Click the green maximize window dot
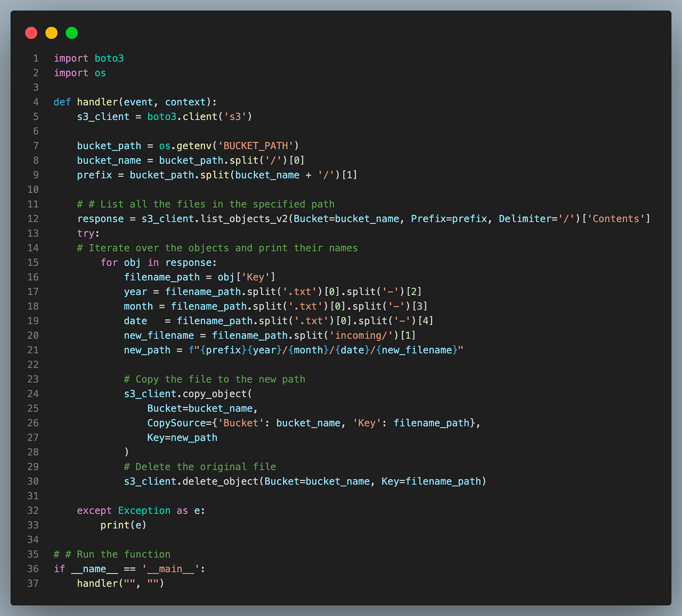Screen dimensions: 682x616 tap(72, 33)
